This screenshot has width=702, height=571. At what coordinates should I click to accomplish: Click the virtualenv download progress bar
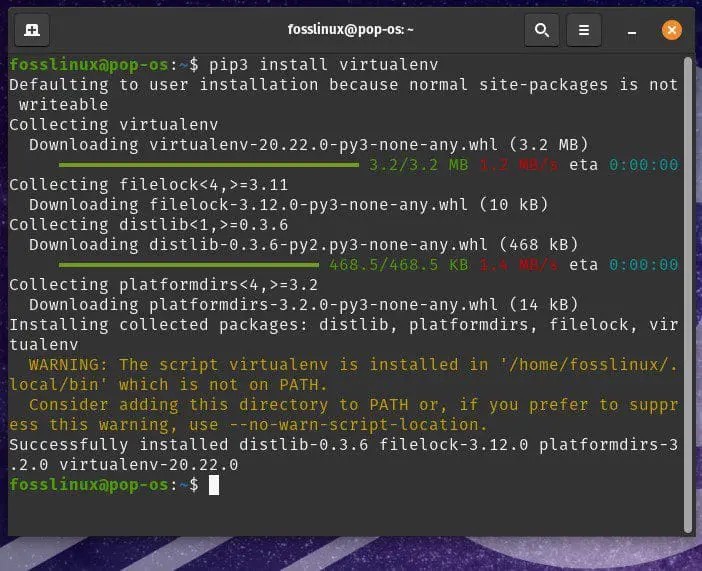click(x=208, y=165)
